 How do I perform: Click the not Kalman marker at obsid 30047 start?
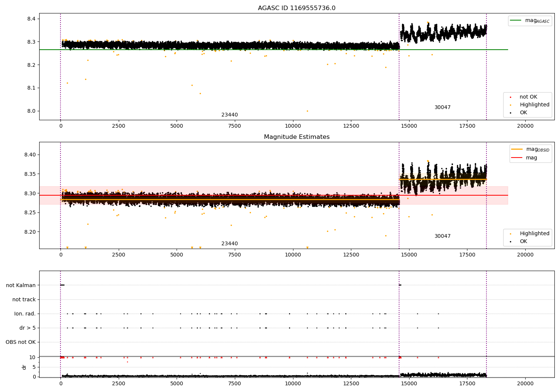click(400, 285)
